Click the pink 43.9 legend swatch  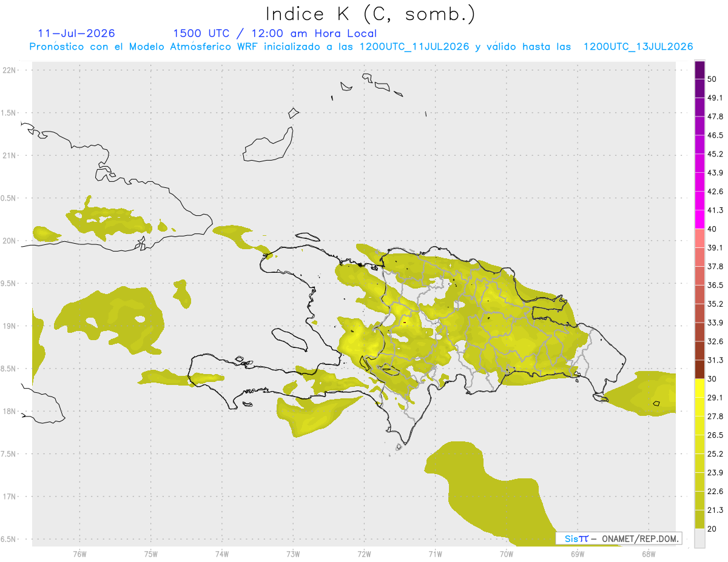[699, 164]
